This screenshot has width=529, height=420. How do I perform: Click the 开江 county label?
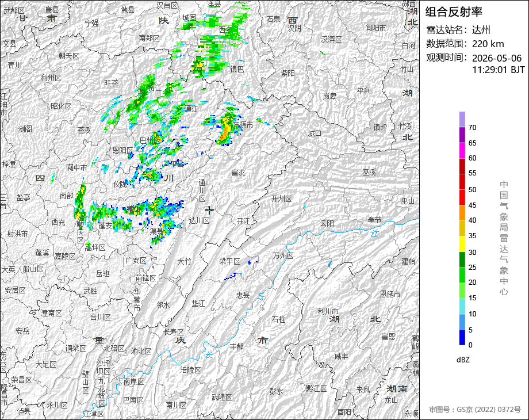[x=243, y=221]
